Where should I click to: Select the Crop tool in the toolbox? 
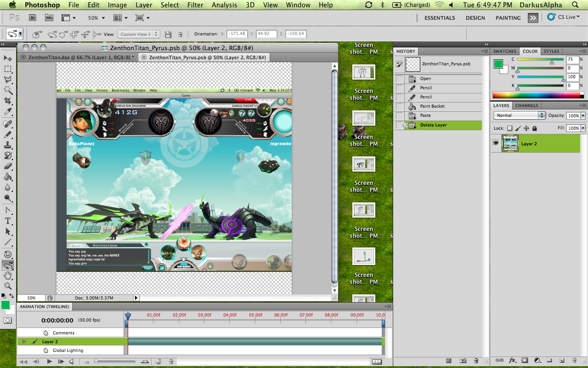click(x=8, y=101)
